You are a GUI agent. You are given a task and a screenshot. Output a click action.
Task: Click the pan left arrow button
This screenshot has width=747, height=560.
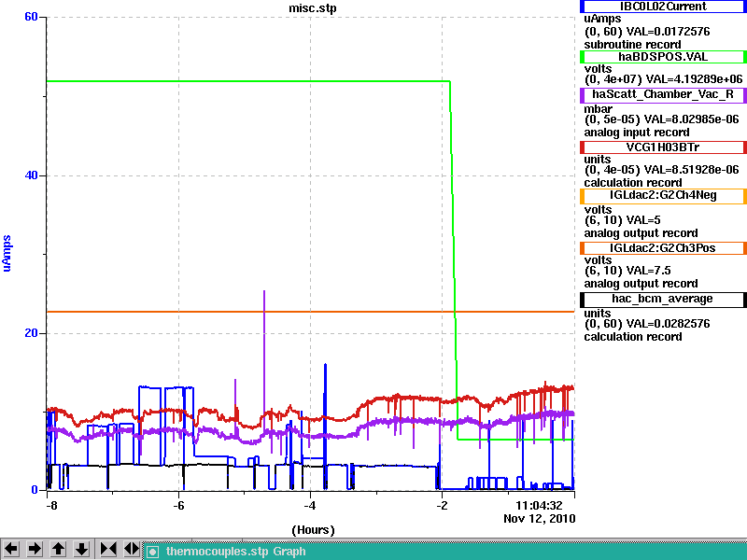11,549
